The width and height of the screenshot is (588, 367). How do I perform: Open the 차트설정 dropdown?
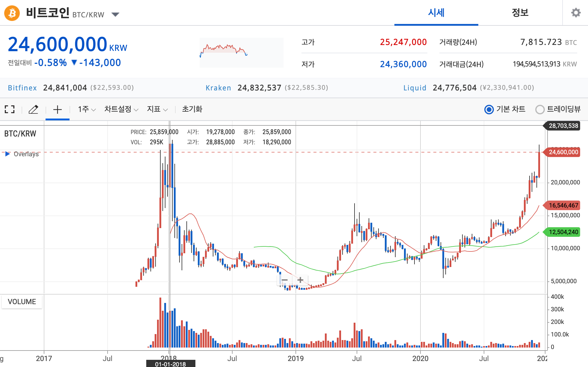coord(121,109)
